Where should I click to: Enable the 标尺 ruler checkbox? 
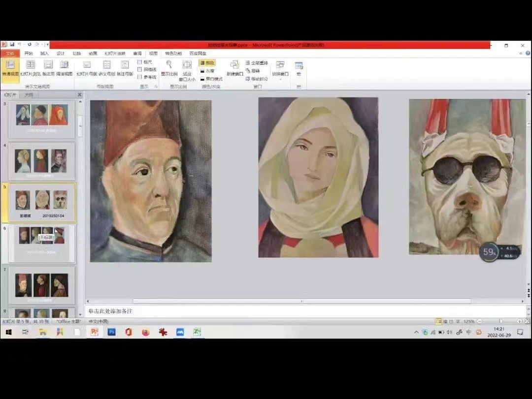(140, 62)
